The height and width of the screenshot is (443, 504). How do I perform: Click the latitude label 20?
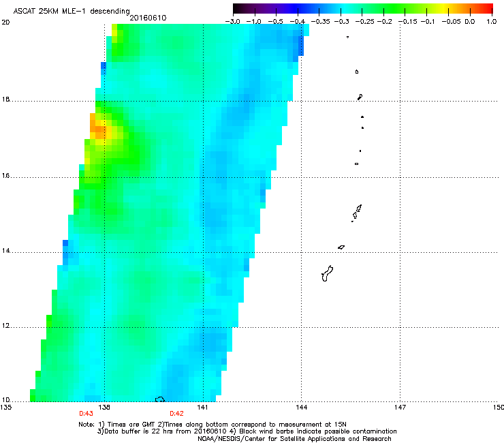click(x=5, y=22)
